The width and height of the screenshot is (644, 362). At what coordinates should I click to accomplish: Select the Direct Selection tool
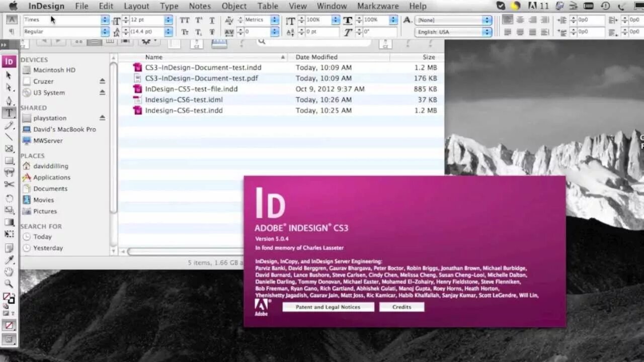[9, 87]
